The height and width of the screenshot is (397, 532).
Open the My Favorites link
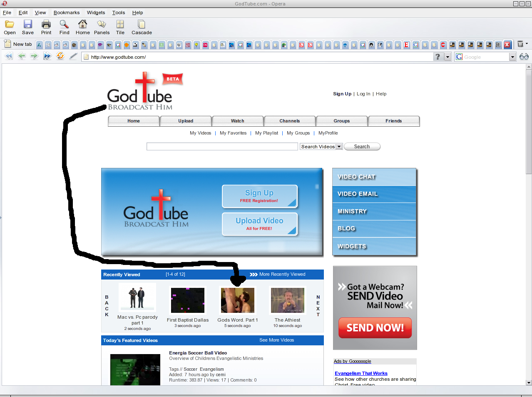(233, 133)
